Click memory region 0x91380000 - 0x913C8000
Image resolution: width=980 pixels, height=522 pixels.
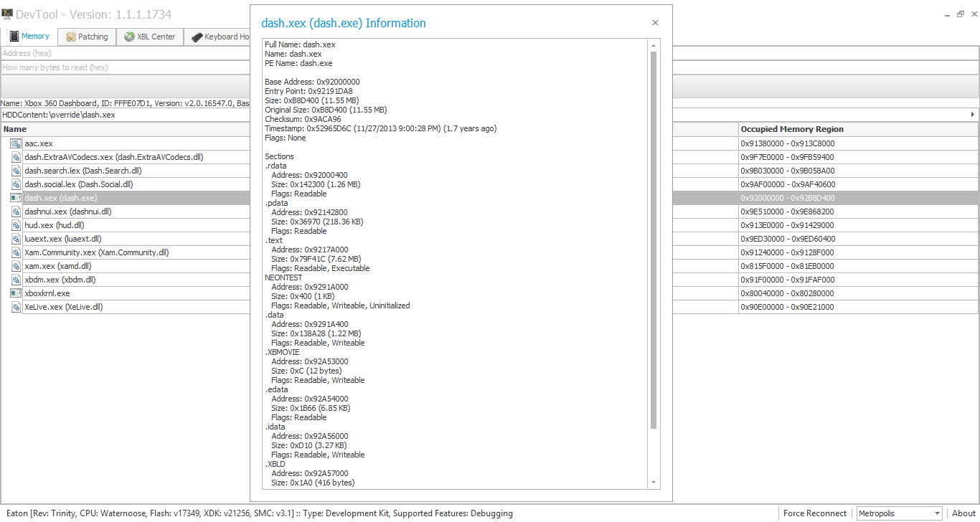pos(788,143)
